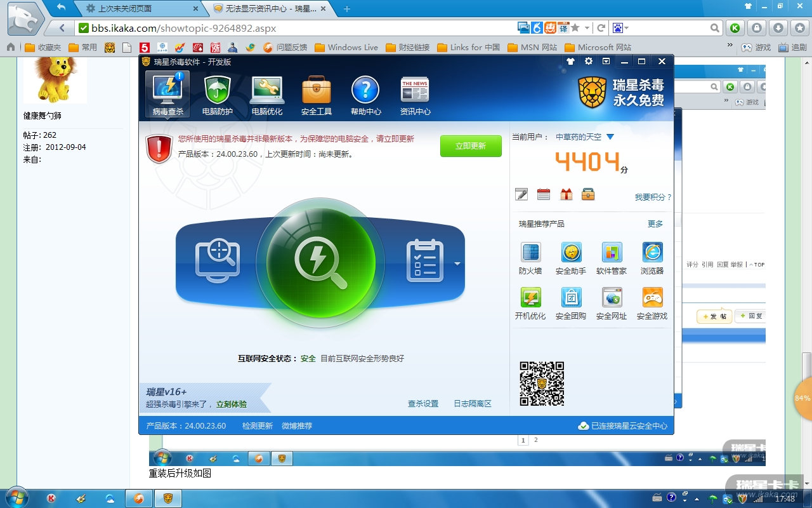
Task: Open the 软件管家 product icon
Action: (x=612, y=258)
